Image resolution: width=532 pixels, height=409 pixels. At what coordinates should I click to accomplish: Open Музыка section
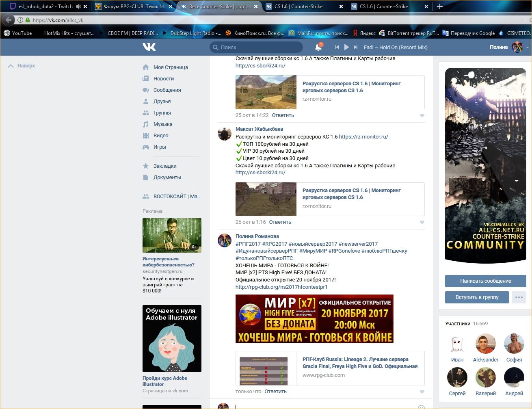tap(163, 124)
